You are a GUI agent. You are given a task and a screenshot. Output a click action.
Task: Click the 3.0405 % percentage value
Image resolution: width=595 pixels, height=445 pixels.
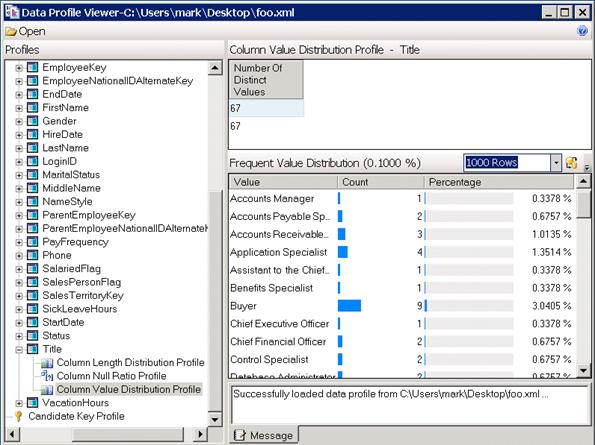click(551, 306)
